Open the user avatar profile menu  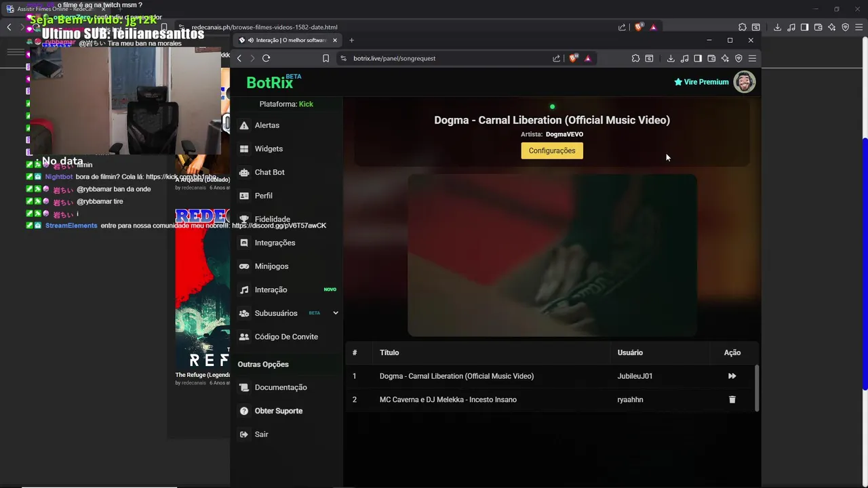coord(744,82)
